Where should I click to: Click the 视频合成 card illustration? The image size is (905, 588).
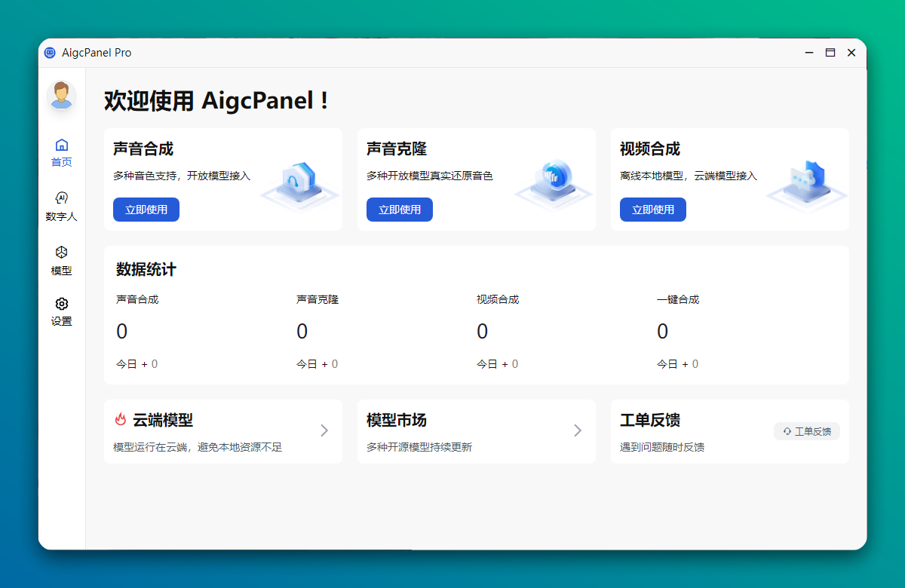(807, 186)
